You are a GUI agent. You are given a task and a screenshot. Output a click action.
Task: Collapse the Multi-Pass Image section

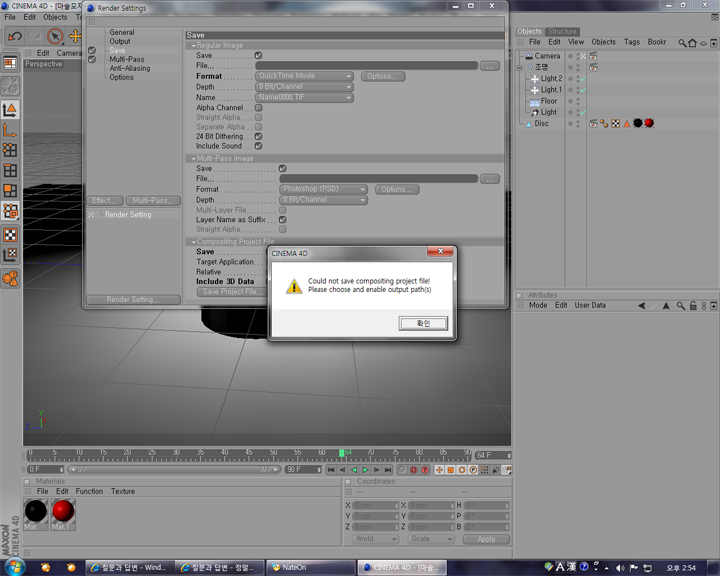[x=194, y=158]
